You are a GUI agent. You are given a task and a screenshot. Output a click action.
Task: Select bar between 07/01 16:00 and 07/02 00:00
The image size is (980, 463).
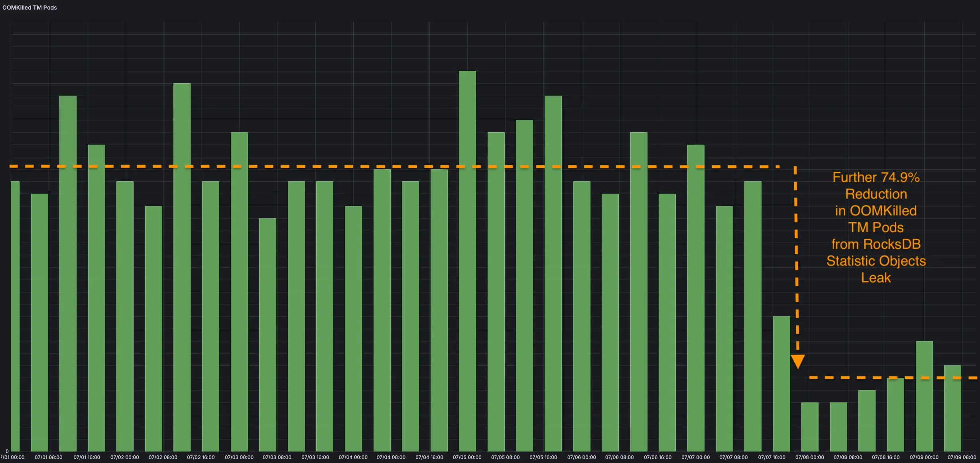click(96, 298)
